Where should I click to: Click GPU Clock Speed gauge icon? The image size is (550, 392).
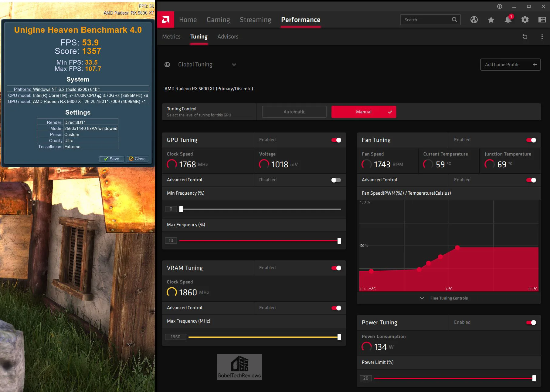coord(172,164)
